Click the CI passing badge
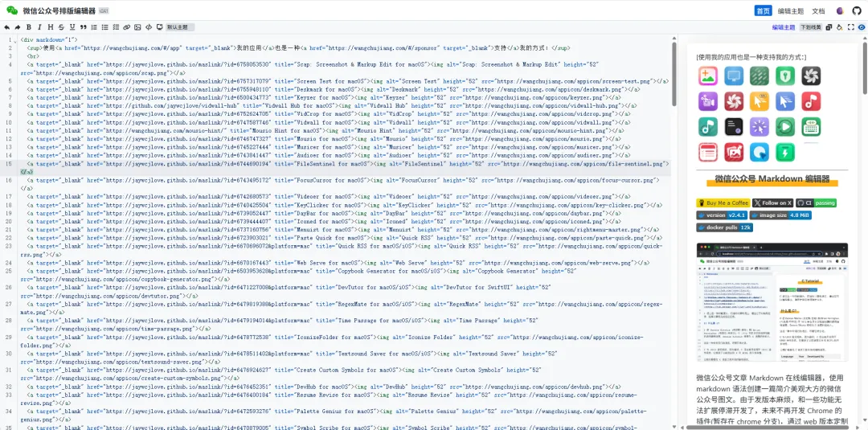 pos(816,203)
